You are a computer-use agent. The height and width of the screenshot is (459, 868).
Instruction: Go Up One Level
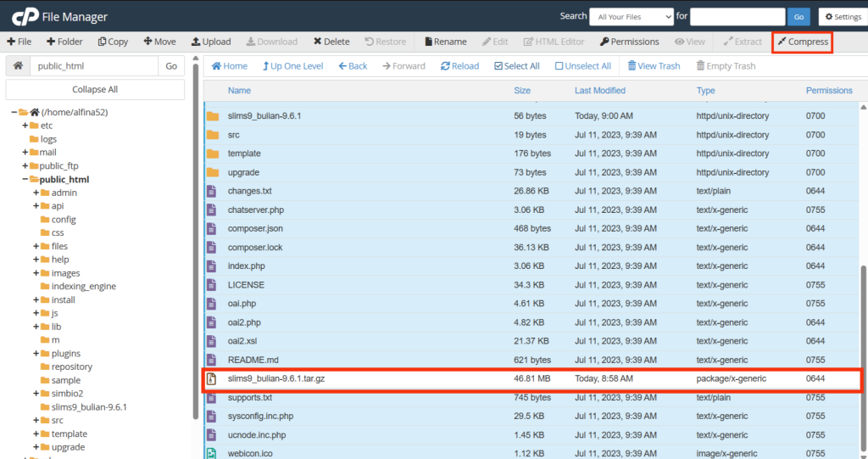pyautogui.click(x=292, y=66)
